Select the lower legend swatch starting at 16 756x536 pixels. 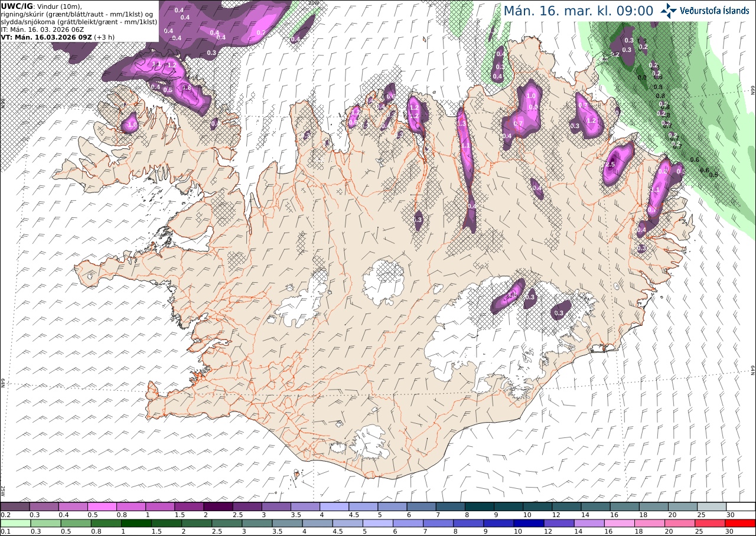[620, 523]
